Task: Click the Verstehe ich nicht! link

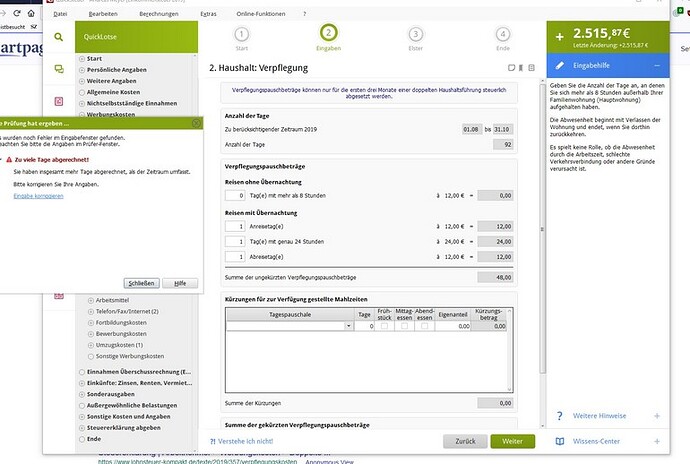Action: 242,441
